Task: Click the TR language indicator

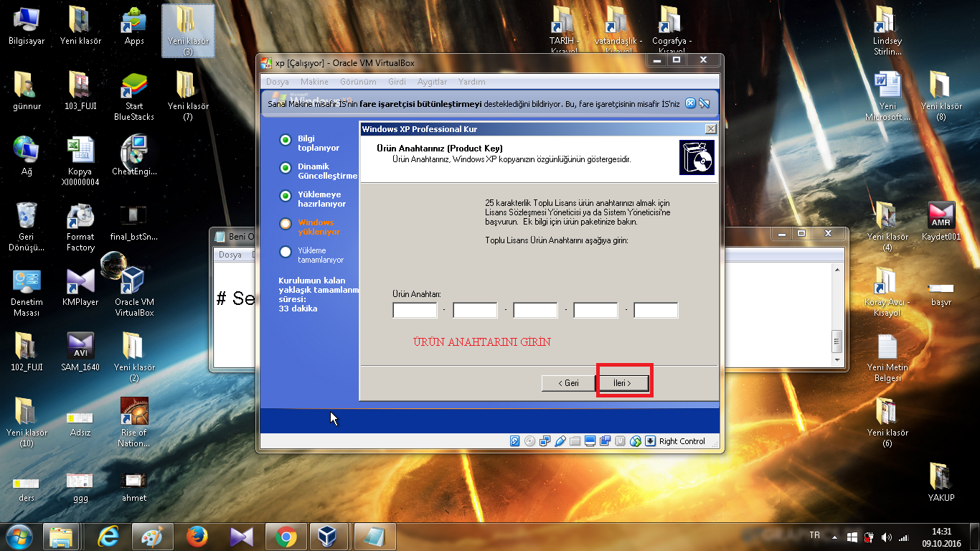Action: click(814, 535)
